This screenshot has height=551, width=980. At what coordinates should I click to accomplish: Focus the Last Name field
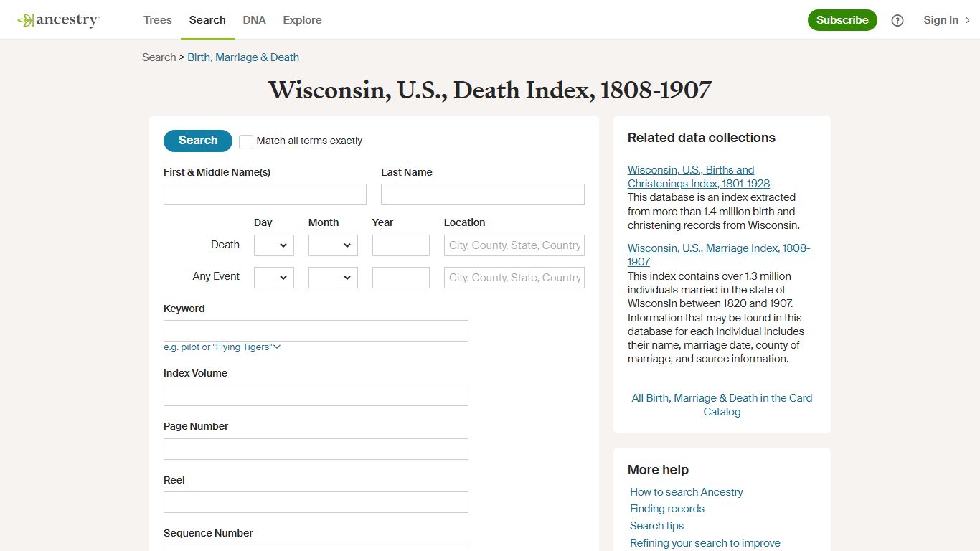pos(483,194)
